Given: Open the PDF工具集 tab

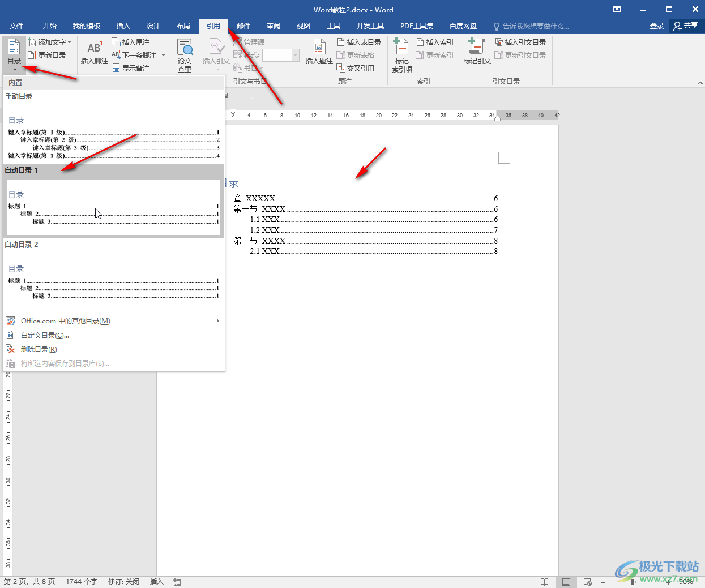Looking at the screenshot, I should 417,26.
